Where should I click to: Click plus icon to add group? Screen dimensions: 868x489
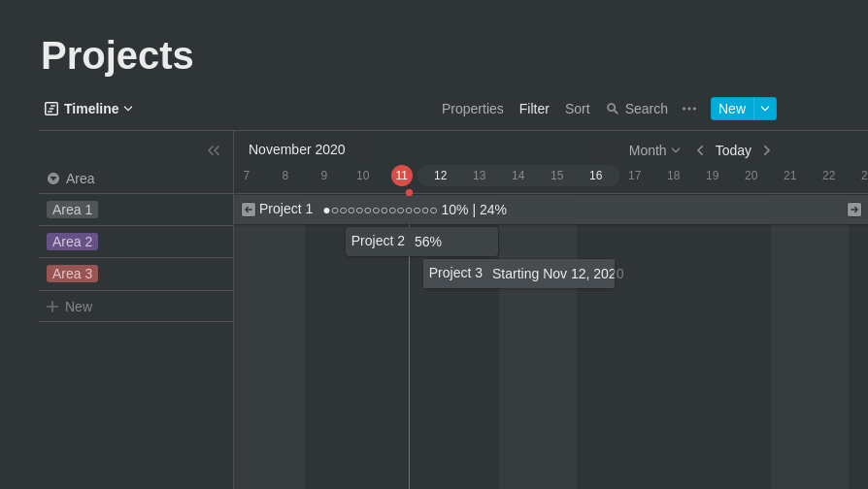coord(52,307)
